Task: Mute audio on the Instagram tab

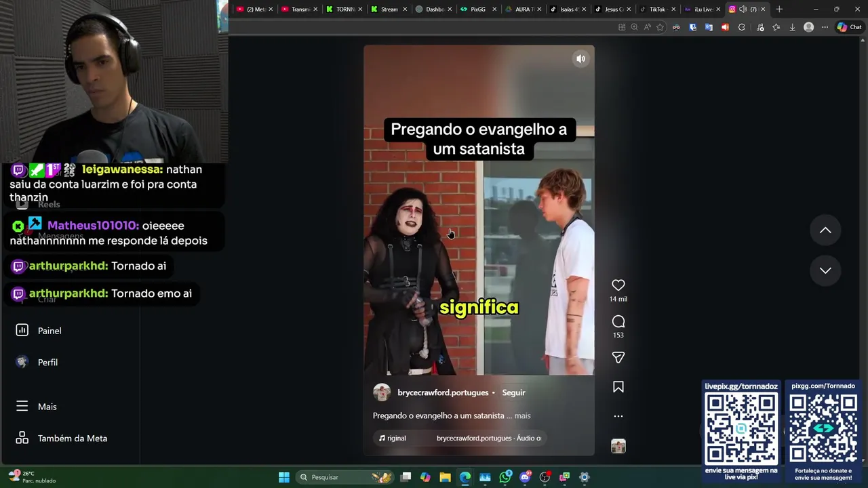Action: tap(743, 9)
